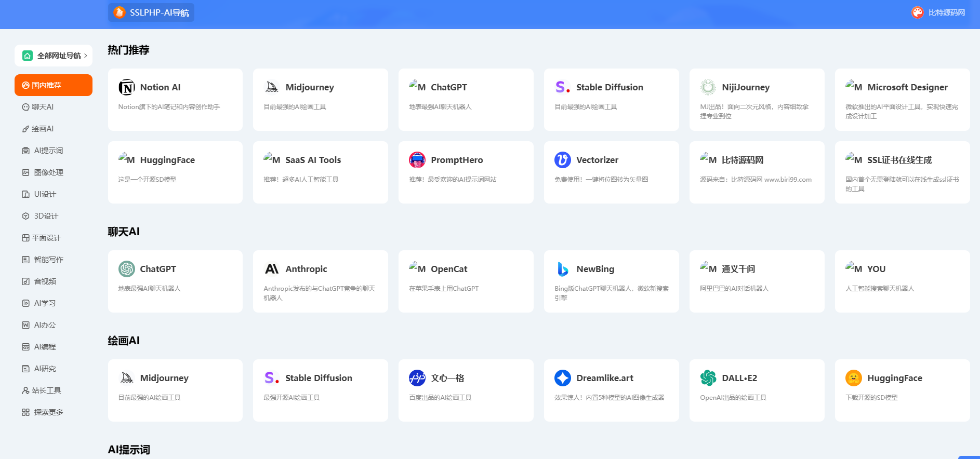The height and width of the screenshot is (459, 980).
Task: Click the 探索更多 sidebar grid icon
Action: click(x=25, y=412)
